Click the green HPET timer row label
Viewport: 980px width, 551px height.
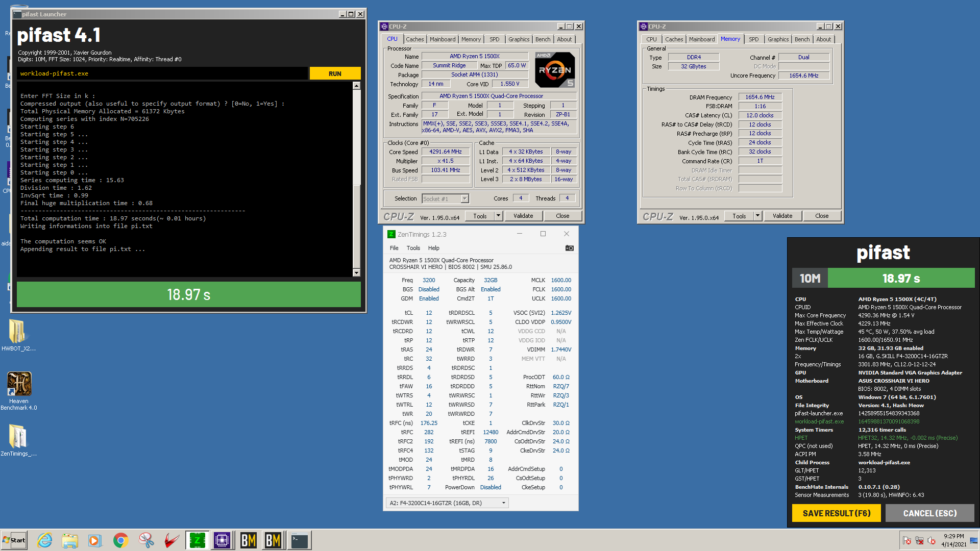tap(801, 438)
